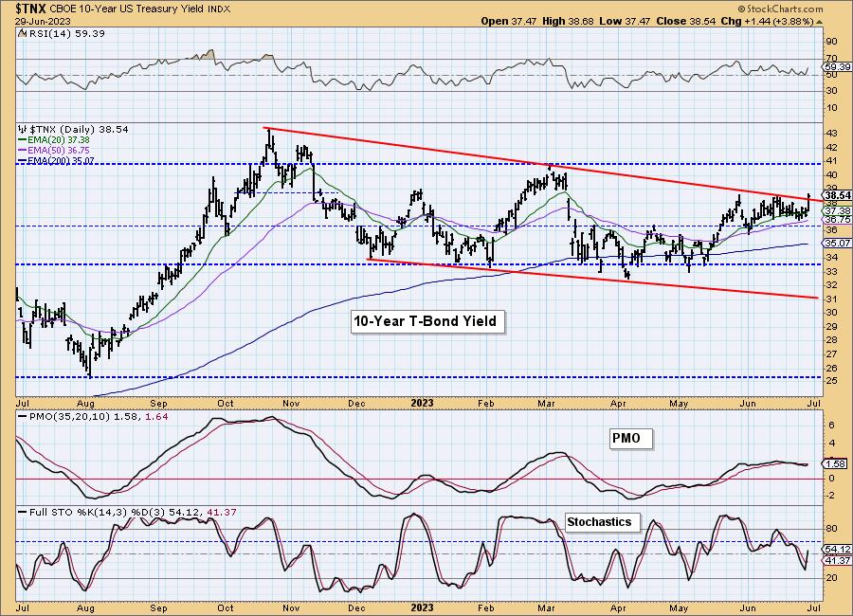The width and height of the screenshot is (853, 616).
Task: Click the 'CBOE 10-Year US Treasury Yield' title
Action: pos(127,9)
